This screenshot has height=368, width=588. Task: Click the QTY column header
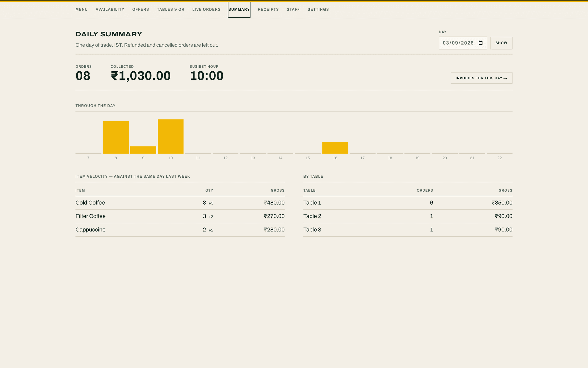pyautogui.click(x=209, y=190)
